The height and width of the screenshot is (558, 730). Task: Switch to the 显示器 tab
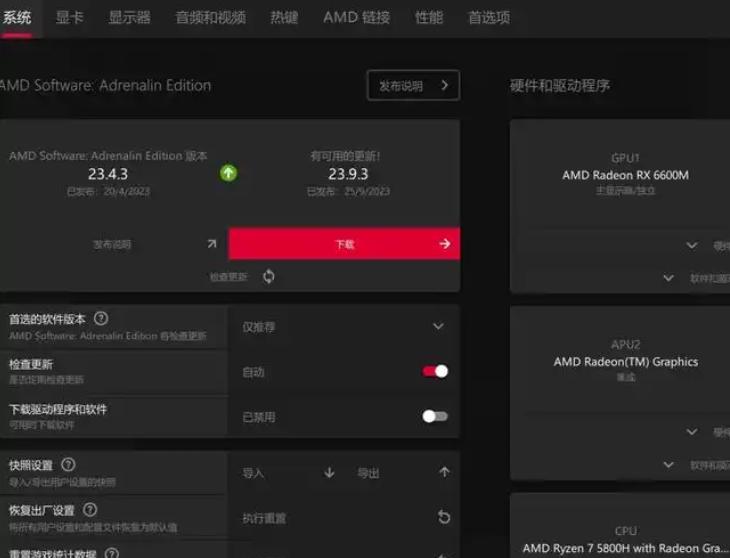coord(129,18)
